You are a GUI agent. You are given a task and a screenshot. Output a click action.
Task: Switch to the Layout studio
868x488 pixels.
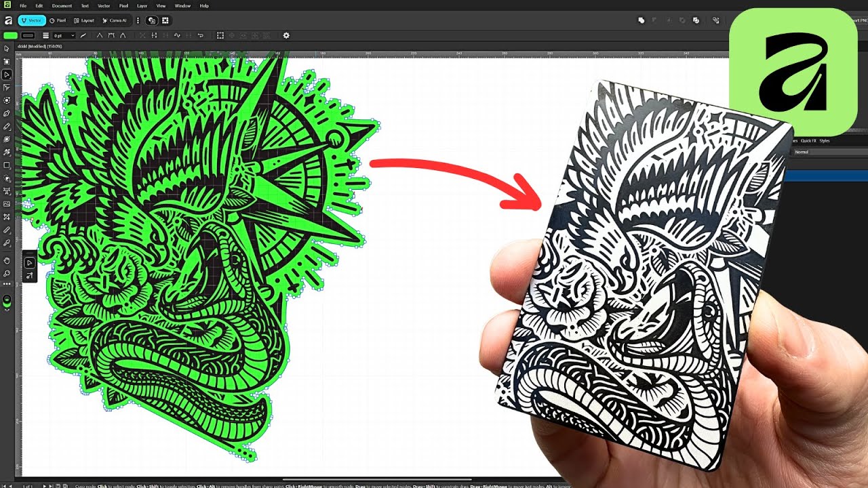[83, 20]
